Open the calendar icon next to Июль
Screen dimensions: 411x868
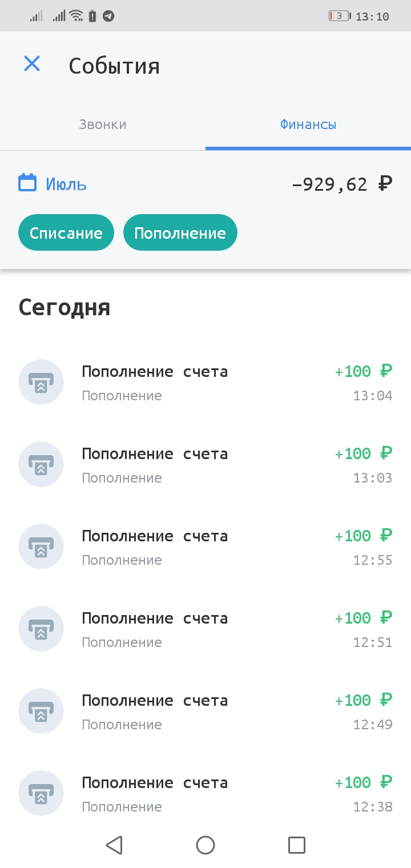27,183
